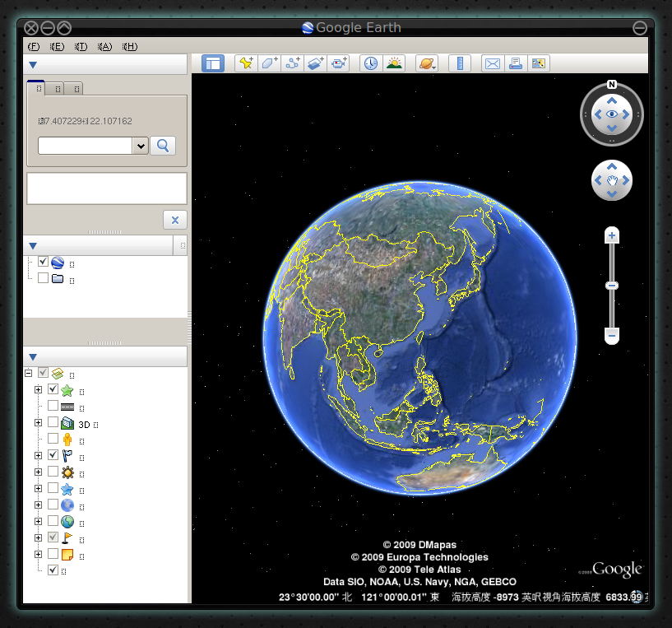
Task: Look up using the eye joystick up arrow
Action: tap(612, 100)
